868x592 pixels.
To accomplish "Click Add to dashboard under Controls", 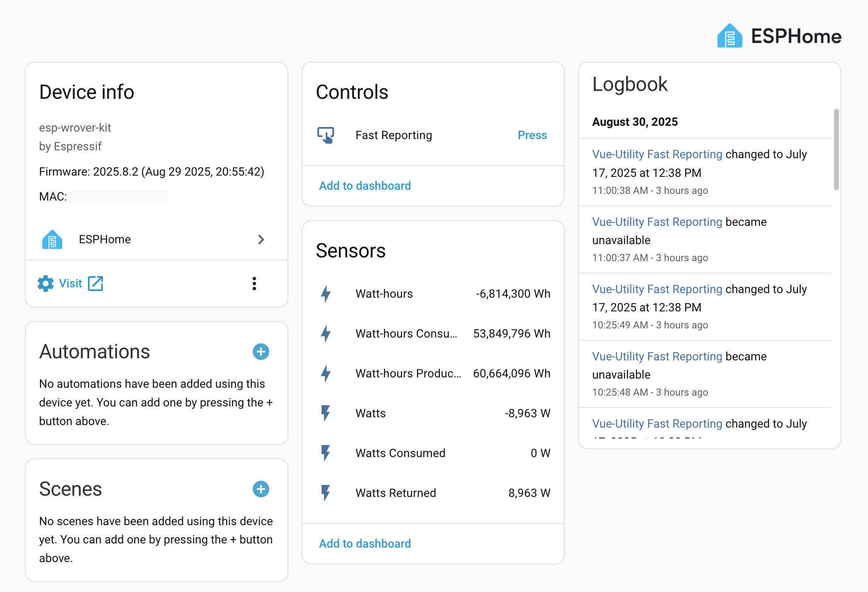I will click(x=365, y=186).
